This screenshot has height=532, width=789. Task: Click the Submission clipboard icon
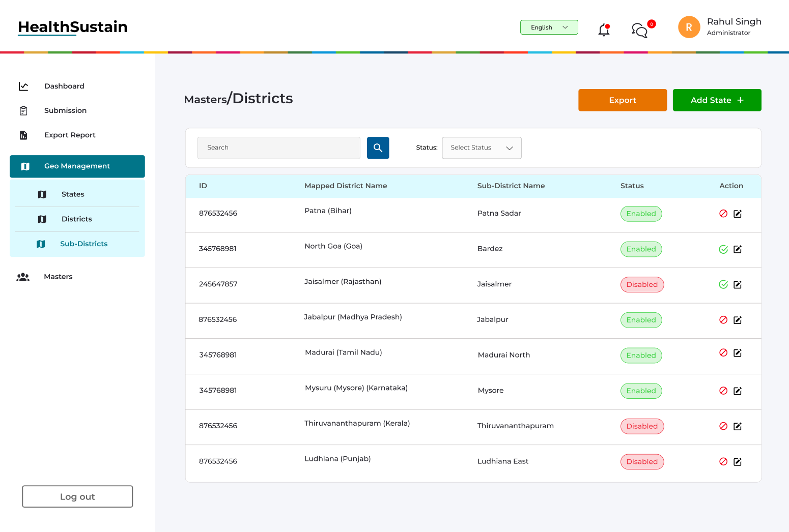pyautogui.click(x=23, y=111)
